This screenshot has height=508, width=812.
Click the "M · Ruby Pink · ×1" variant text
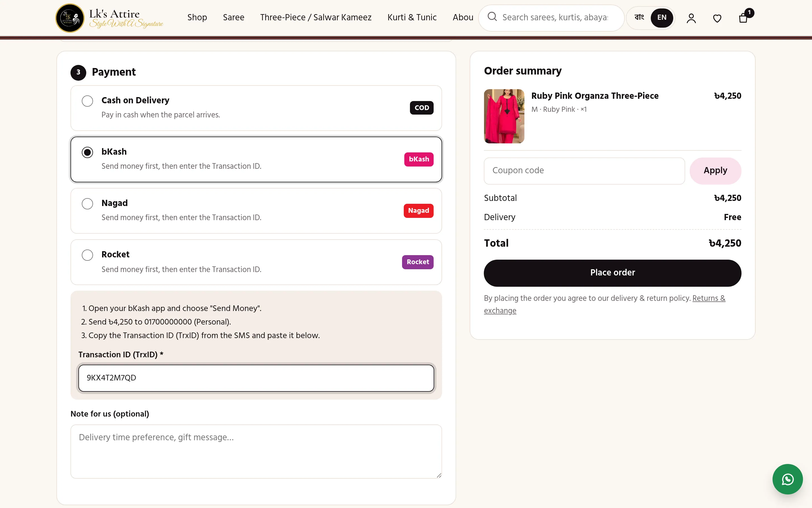point(559,110)
